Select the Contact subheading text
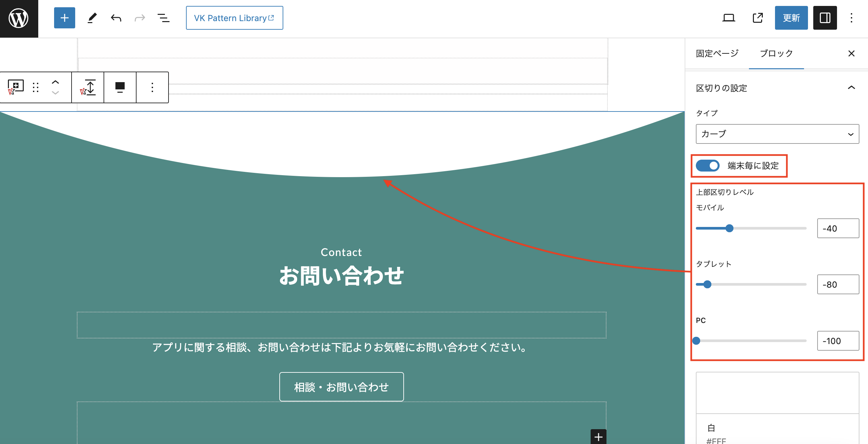The width and height of the screenshot is (868, 444). coord(341,252)
